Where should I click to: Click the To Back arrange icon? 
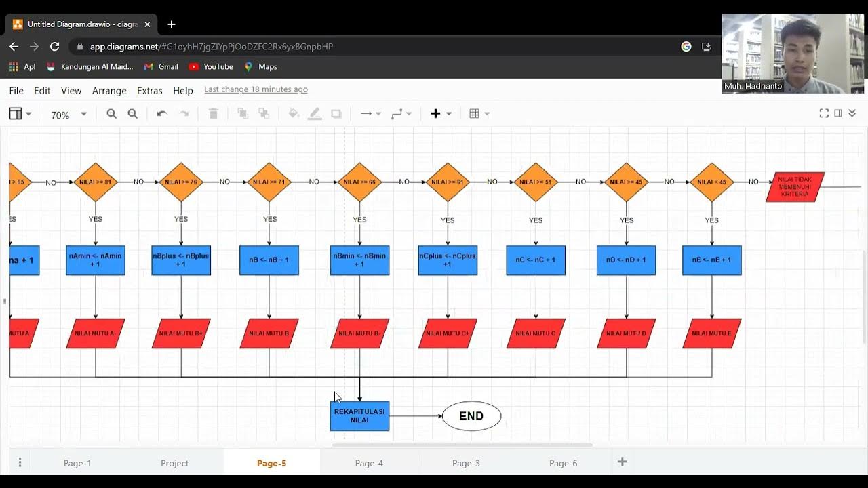264,114
